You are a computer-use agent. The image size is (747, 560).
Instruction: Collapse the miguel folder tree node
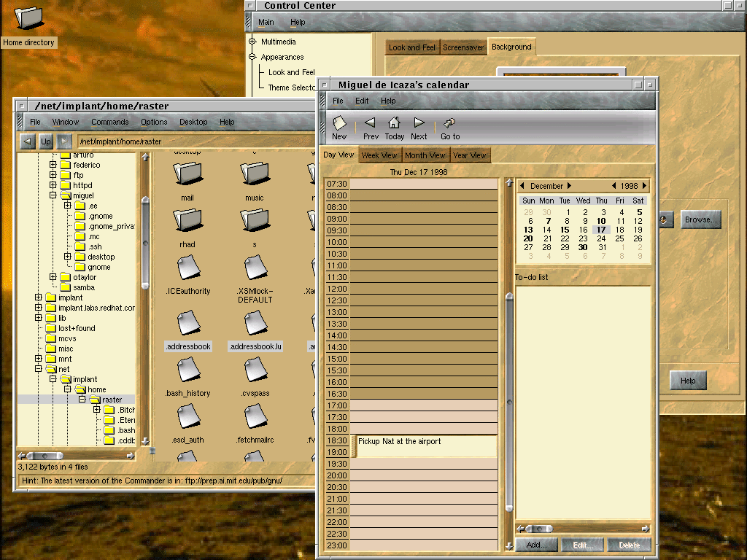coord(53,195)
